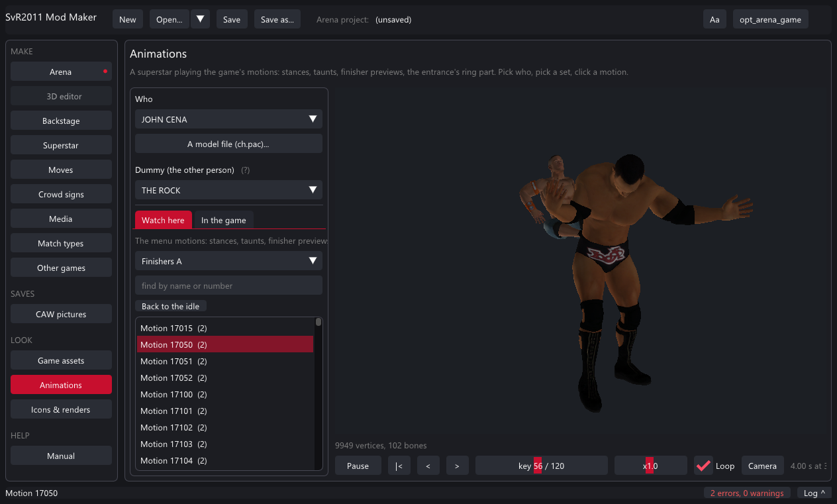Screen dimensions: 837x504
Task: Open the Match types section
Action: [61, 243]
